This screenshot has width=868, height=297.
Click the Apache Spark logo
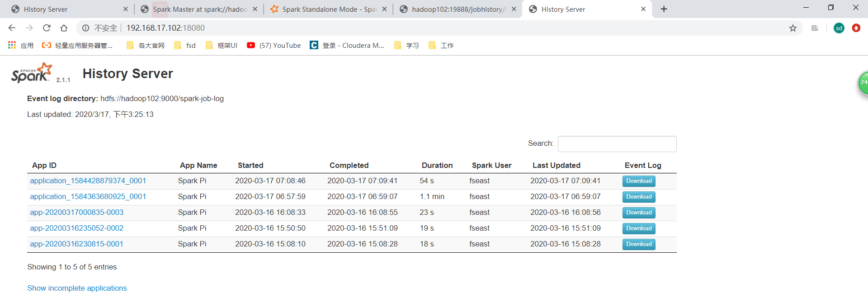pos(31,73)
